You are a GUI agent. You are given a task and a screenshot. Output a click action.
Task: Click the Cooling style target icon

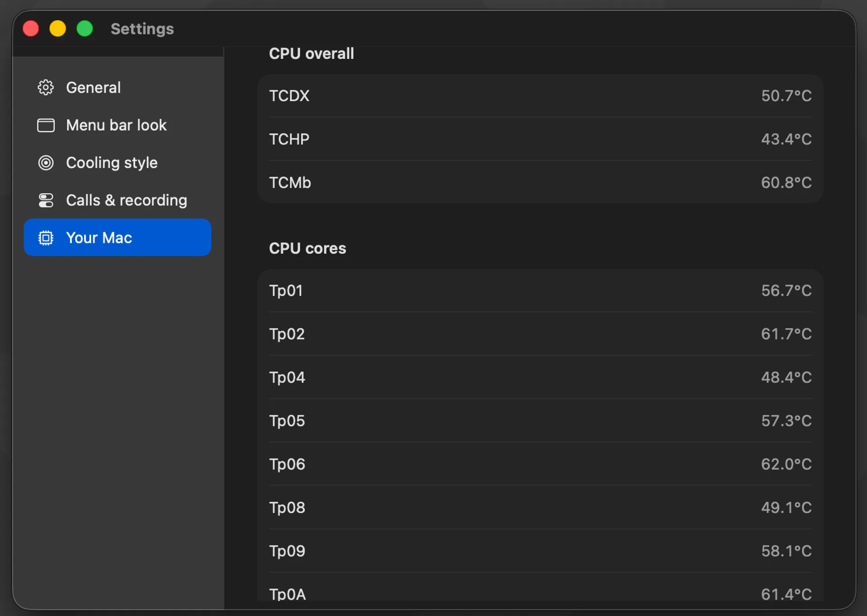click(46, 163)
